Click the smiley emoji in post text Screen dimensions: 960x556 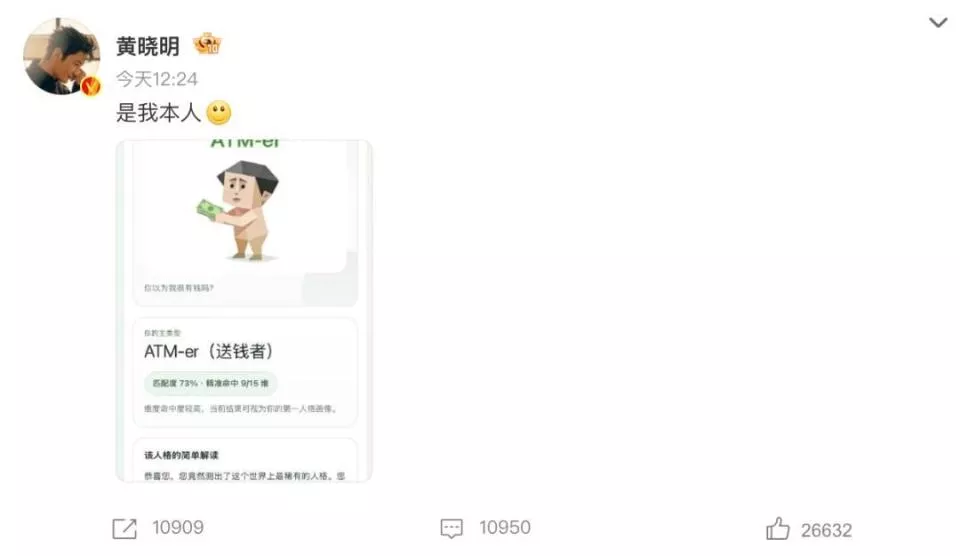coord(219,113)
